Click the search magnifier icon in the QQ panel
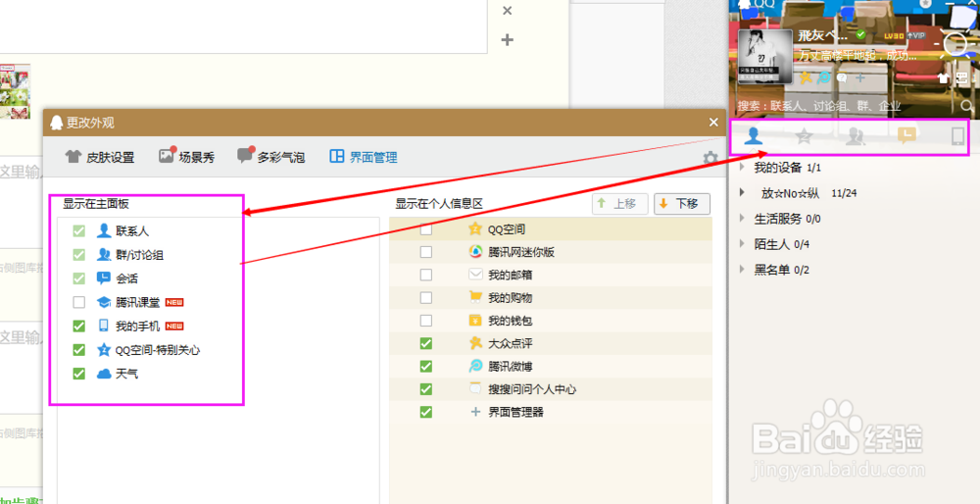980x504 pixels. click(x=966, y=106)
